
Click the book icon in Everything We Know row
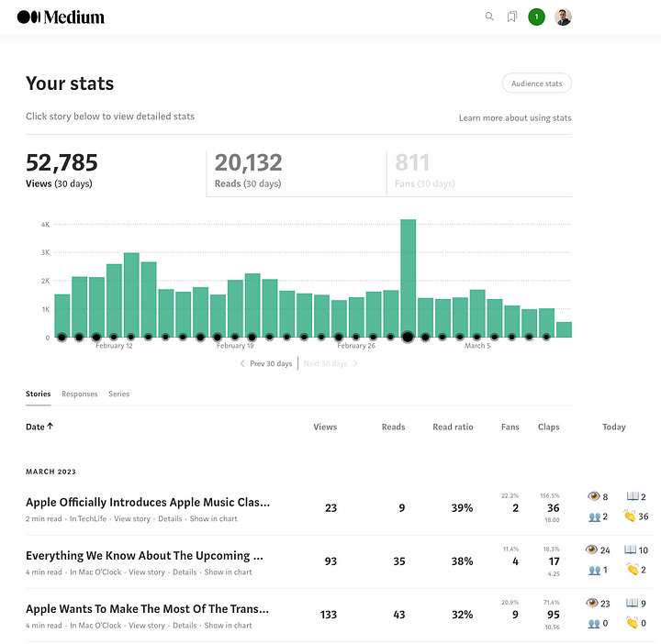coord(630,550)
